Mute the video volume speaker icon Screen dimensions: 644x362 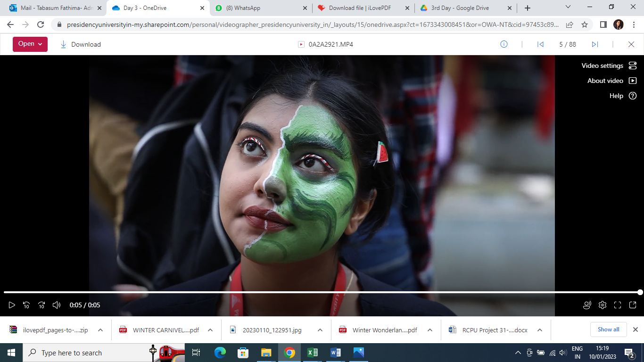57,305
